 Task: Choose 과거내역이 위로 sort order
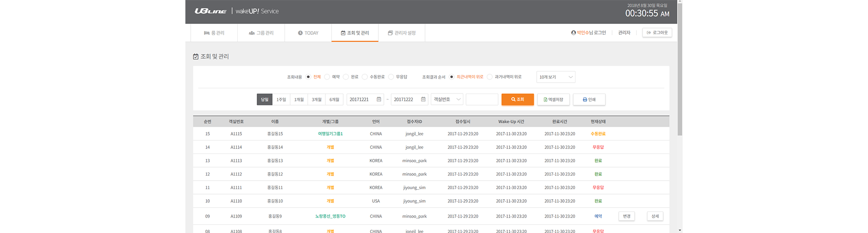pos(490,77)
